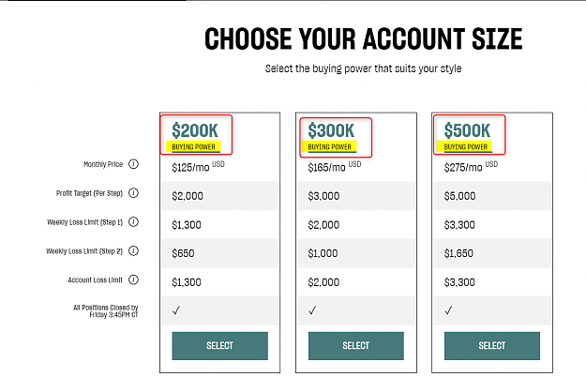
Task: Click Weekly Loss Limit Step 2 info icon
Action: click(x=133, y=250)
